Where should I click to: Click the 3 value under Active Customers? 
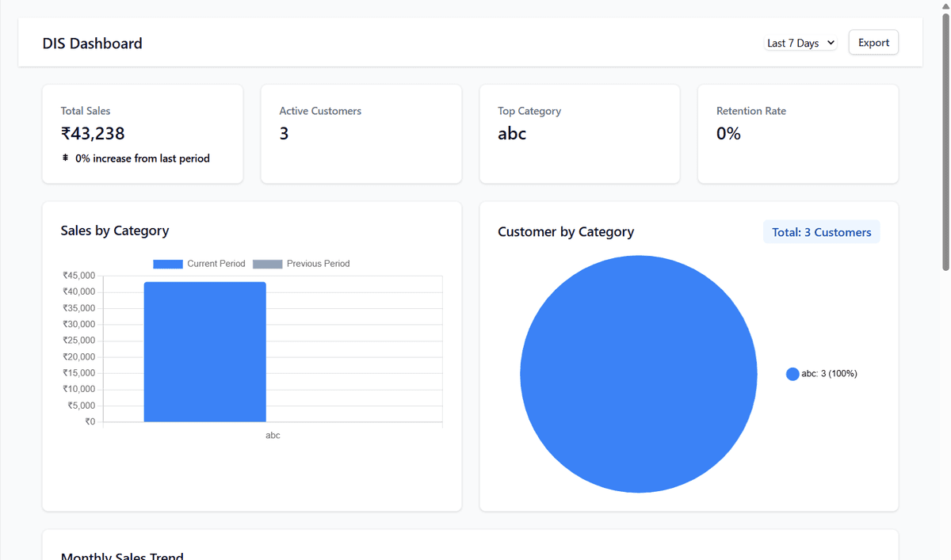click(x=284, y=134)
